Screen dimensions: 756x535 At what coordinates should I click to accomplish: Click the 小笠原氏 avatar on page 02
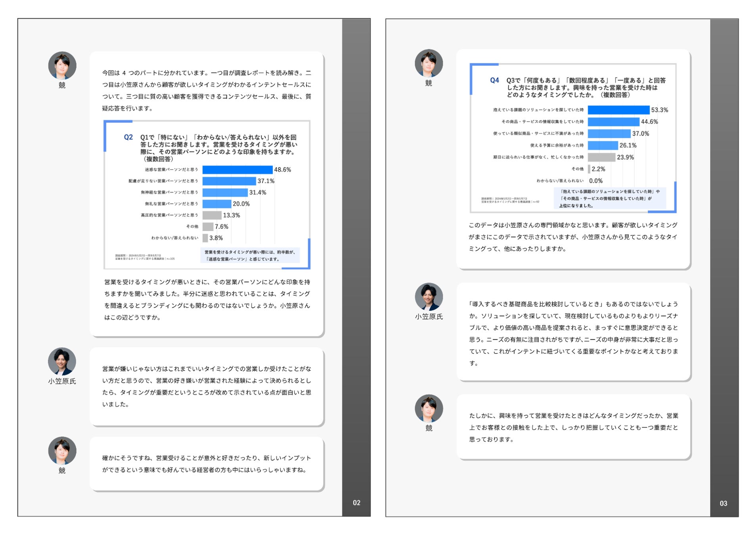(62, 361)
